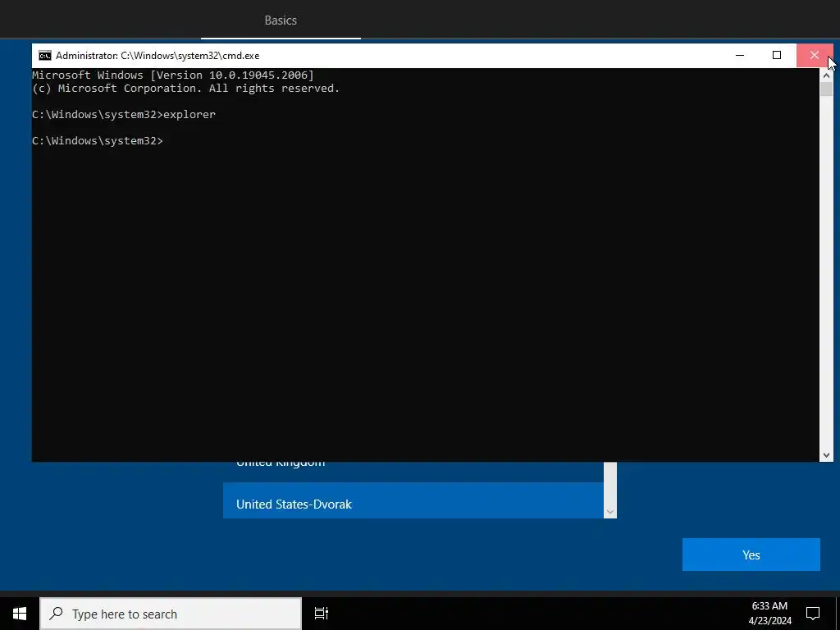Click the empty C:\Windows\system32 prompt line
Image resolution: width=840 pixels, height=630 pixels.
click(x=98, y=141)
